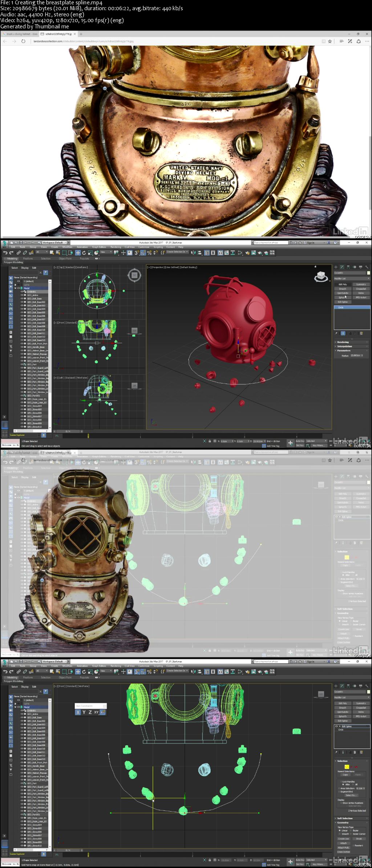Collapse the Geometry rollout in the 00:05:14 frame
This screenshot has width=372, height=868.
tap(351, 823)
